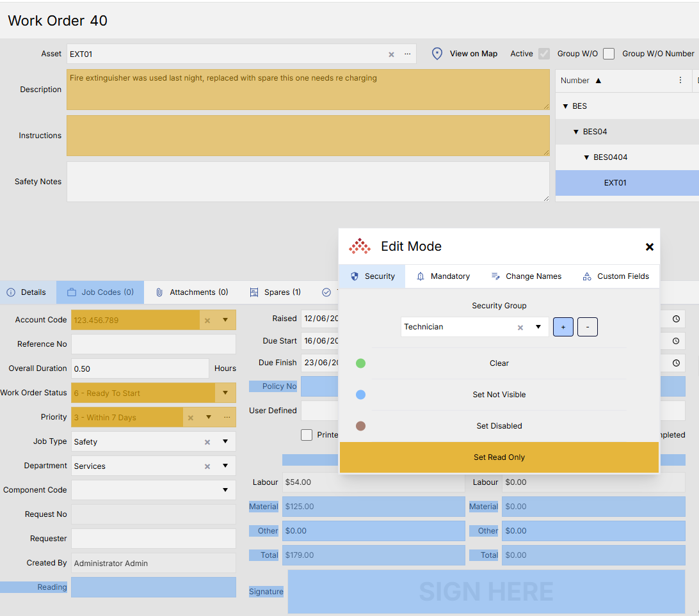This screenshot has height=616, width=699.
Task: Click the Details tab info icon
Action: point(11,292)
